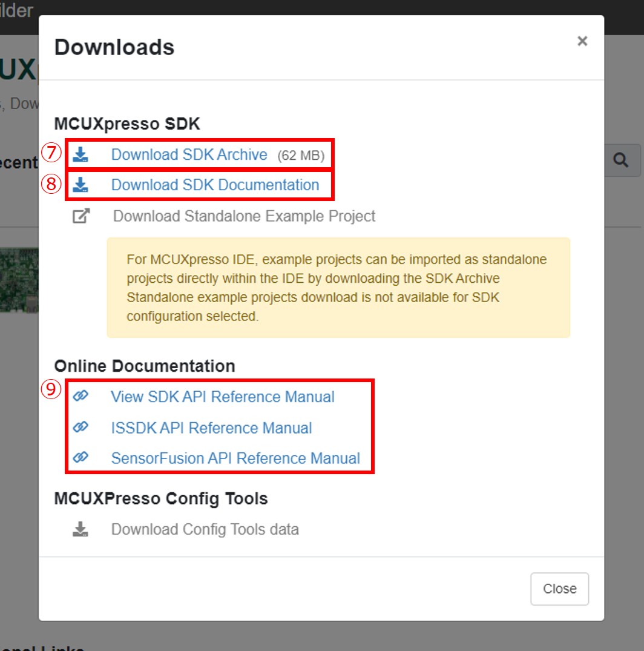Download the SDK Documentation
This screenshot has width=644, height=651.
[215, 185]
